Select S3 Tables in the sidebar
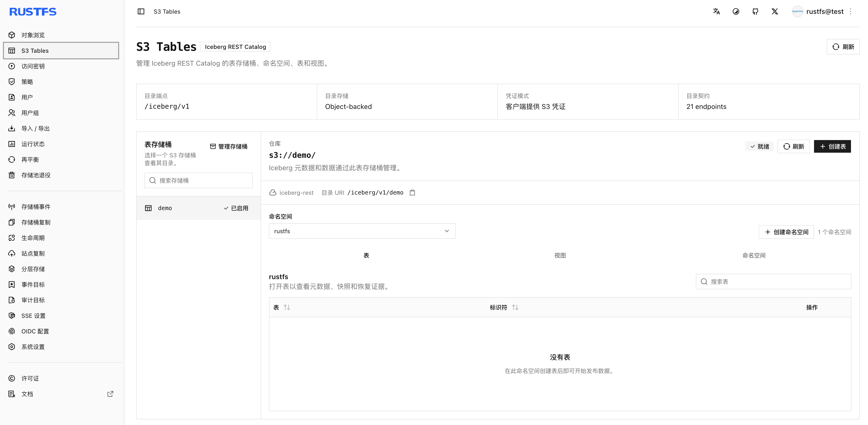Screen dimensions: 868x425 pos(61,51)
